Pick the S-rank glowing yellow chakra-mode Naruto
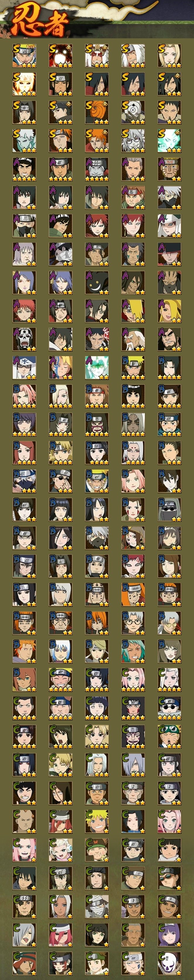Viewport: 194px width, 980px height. (24, 84)
